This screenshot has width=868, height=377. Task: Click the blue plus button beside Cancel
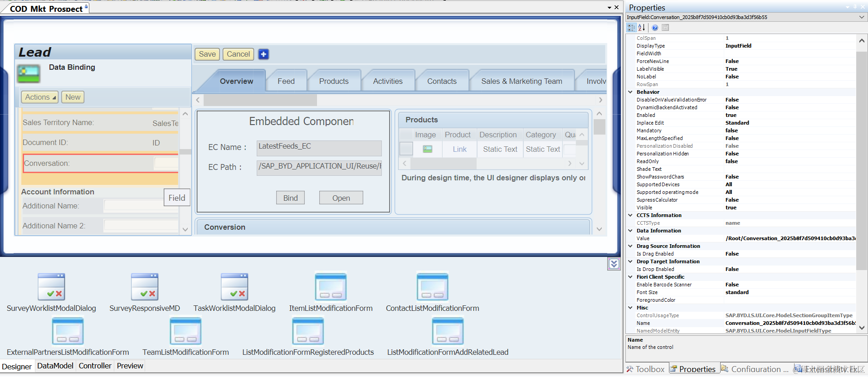(x=263, y=54)
